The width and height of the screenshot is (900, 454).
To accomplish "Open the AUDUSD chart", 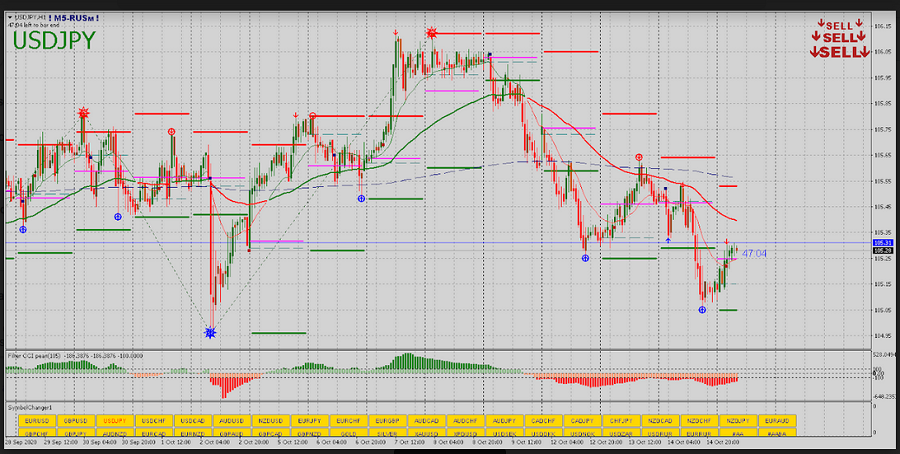I will 231,422.
